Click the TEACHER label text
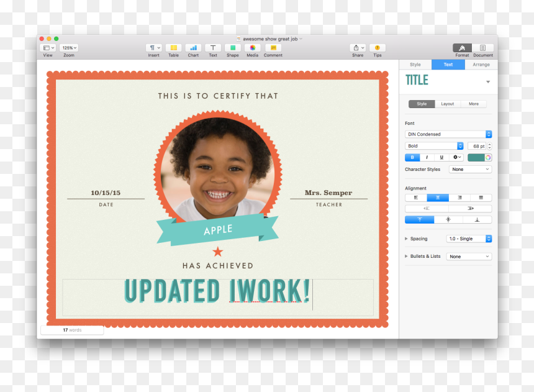This screenshot has height=392, width=534. (329, 204)
